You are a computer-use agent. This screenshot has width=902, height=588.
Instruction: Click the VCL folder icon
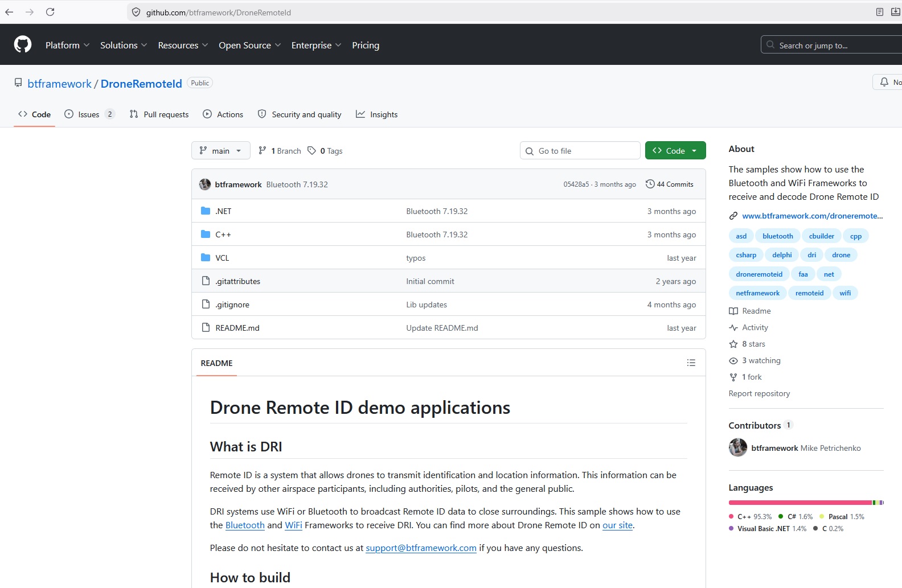click(x=206, y=258)
